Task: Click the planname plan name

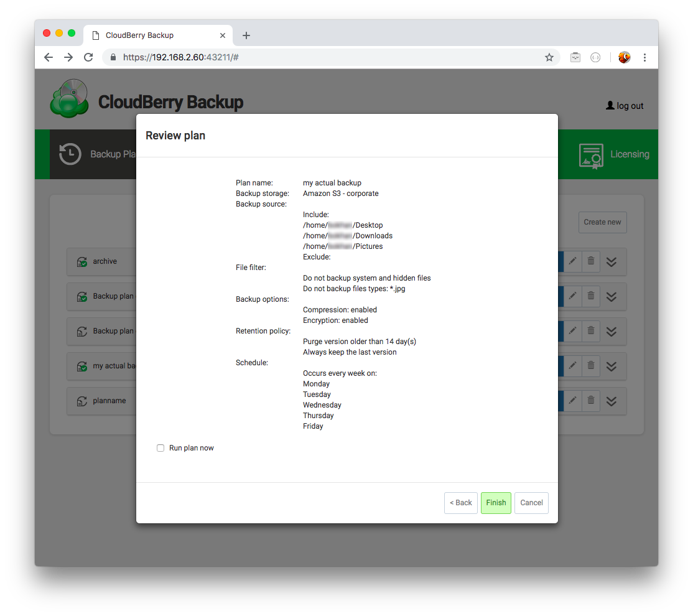Action: pyautogui.click(x=109, y=401)
